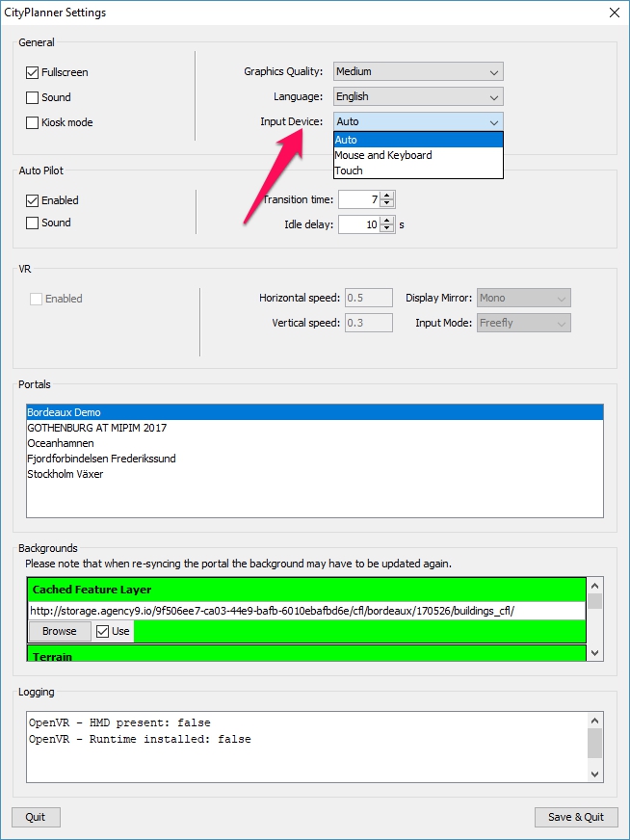Click Backgrounds list scroll up arrow
630x840 pixels.
[x=595, y=585]
